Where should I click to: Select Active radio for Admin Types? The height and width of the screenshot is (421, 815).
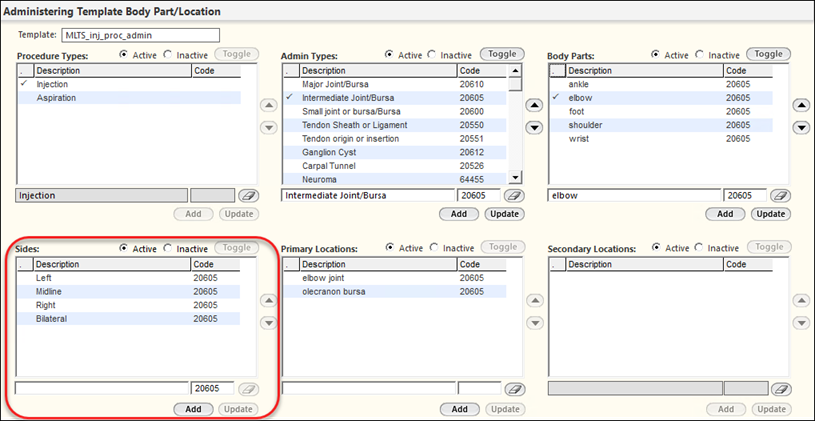coord(389,54)
